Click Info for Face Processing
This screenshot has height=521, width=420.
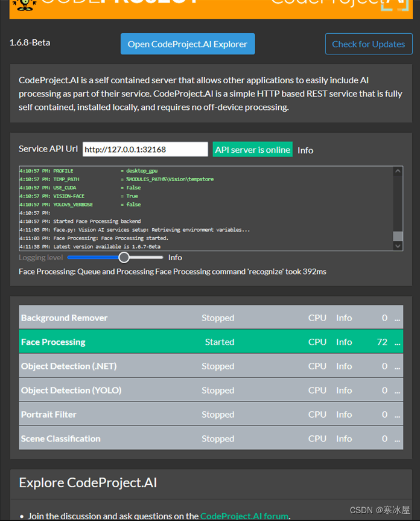coord(344,342)
